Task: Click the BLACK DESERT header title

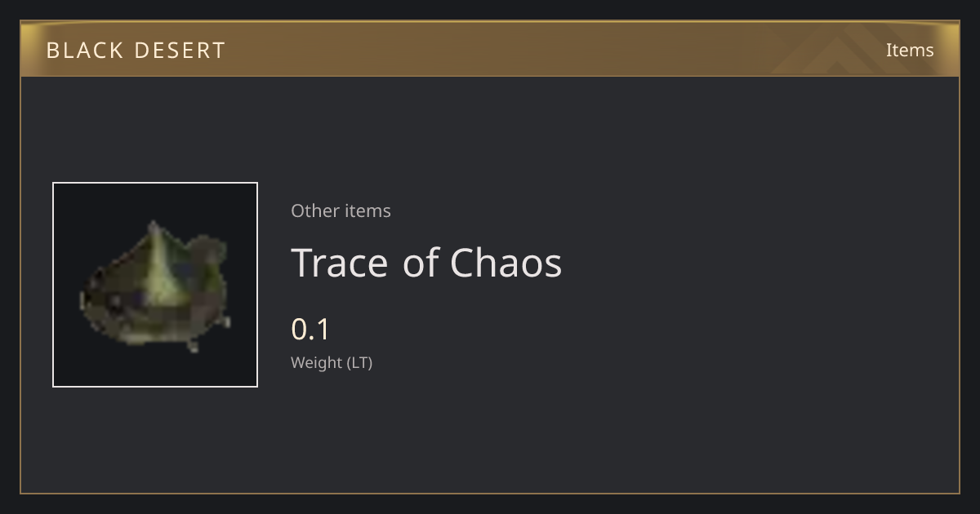Action: coord(136,51)
